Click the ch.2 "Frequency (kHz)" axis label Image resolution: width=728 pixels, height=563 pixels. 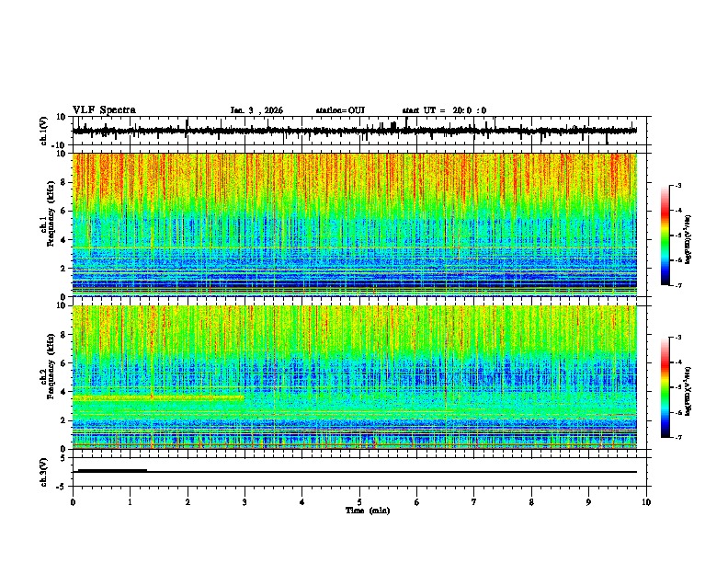[x=51, y=366]
